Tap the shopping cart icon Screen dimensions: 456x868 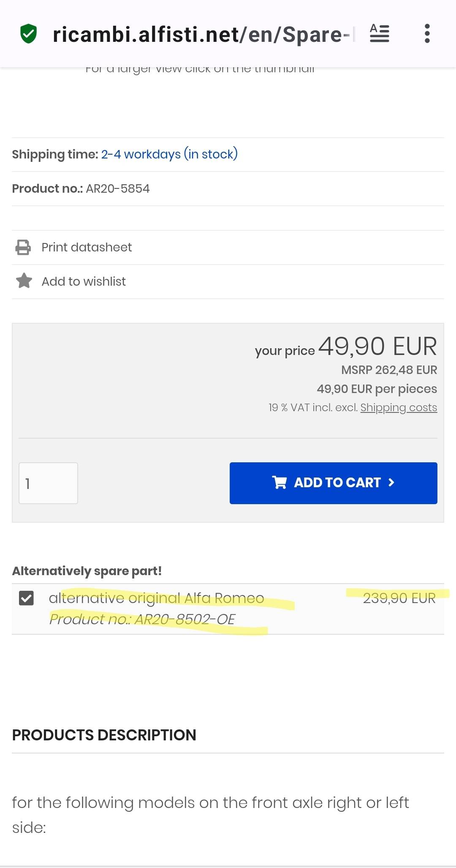(x=280, y=483)
